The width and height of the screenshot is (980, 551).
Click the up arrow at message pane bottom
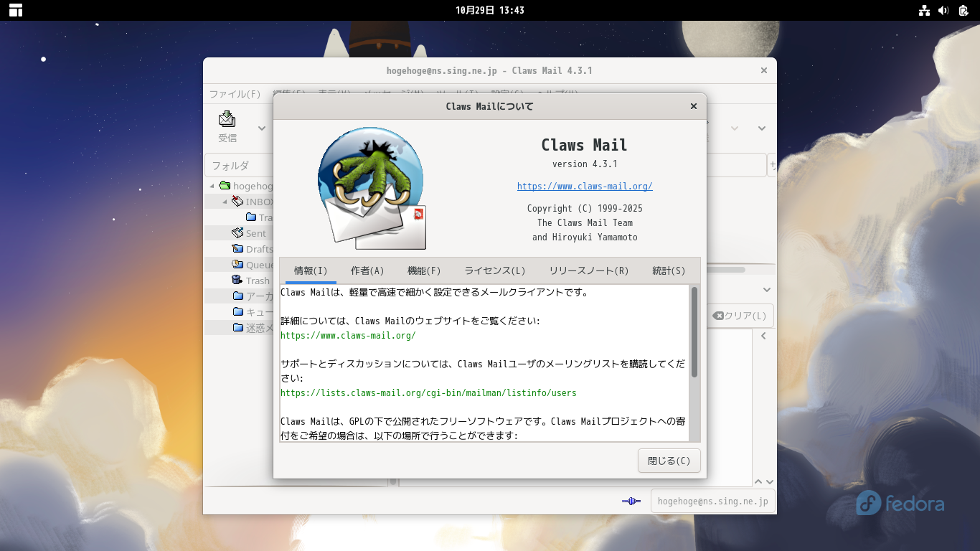(x=758, y=482)
